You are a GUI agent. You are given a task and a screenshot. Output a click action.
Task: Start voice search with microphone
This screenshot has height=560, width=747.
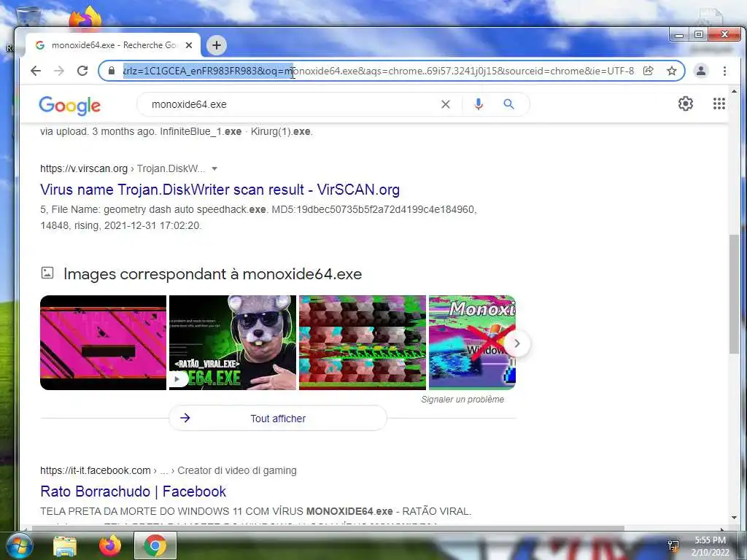pos(479,104)
